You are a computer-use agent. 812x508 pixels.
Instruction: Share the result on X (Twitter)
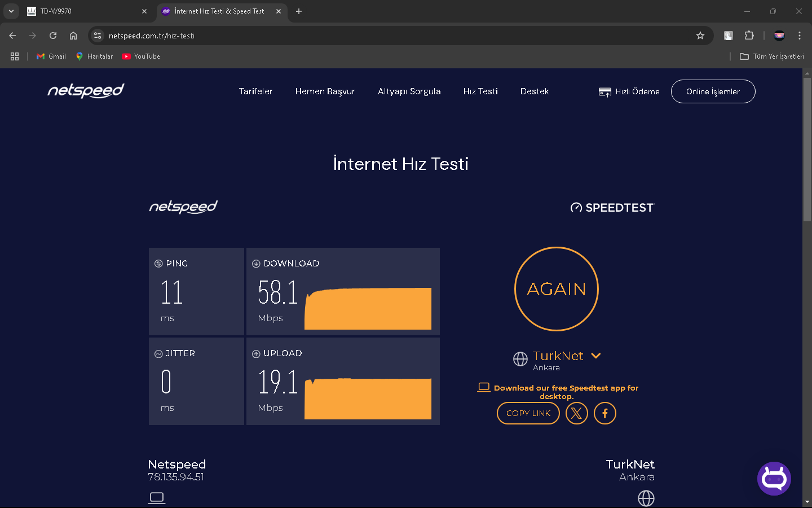pyautogui.click(x=576, y=413)
